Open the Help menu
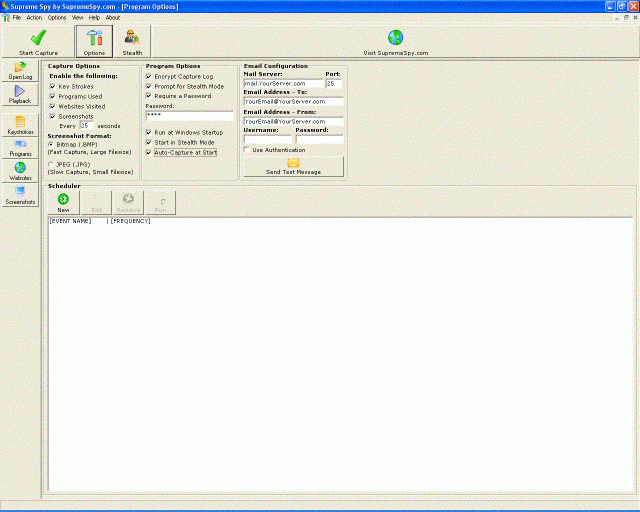 click(x=94, y=18)
